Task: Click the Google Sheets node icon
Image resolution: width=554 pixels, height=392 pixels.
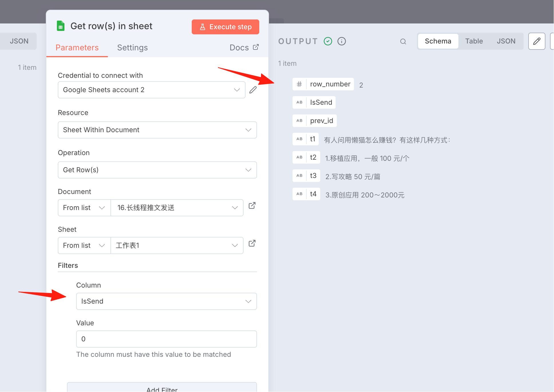Action: 60,26
